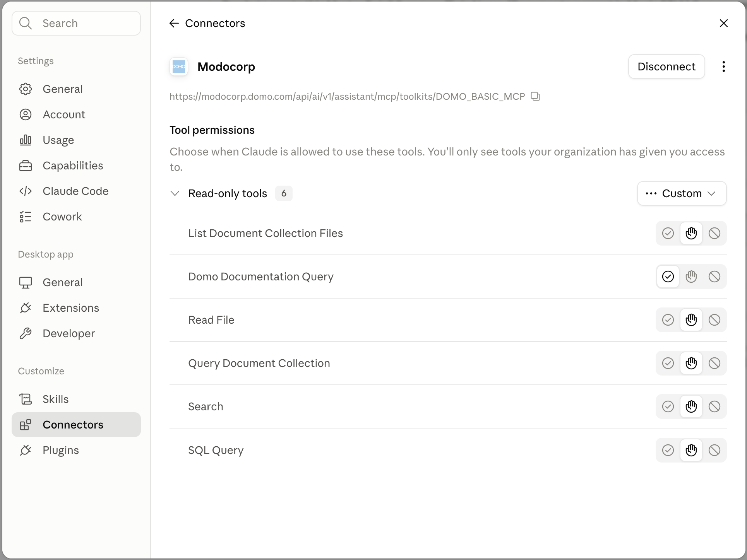Click the back arrow next to Connectors
The image size is (747, 560).
[x=174, y=23]
